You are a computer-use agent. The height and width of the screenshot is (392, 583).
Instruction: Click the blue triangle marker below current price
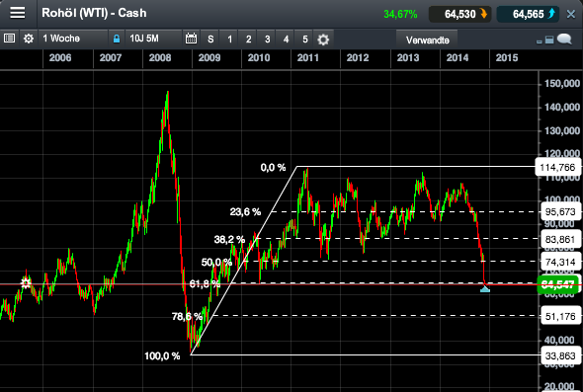[485, 288]
